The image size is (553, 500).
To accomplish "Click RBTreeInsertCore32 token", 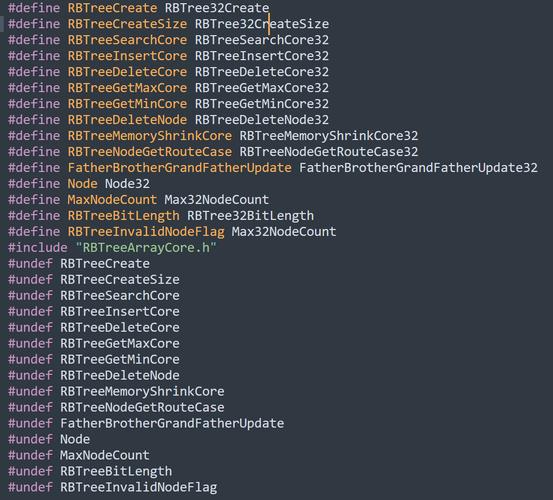I will [262, 56].
